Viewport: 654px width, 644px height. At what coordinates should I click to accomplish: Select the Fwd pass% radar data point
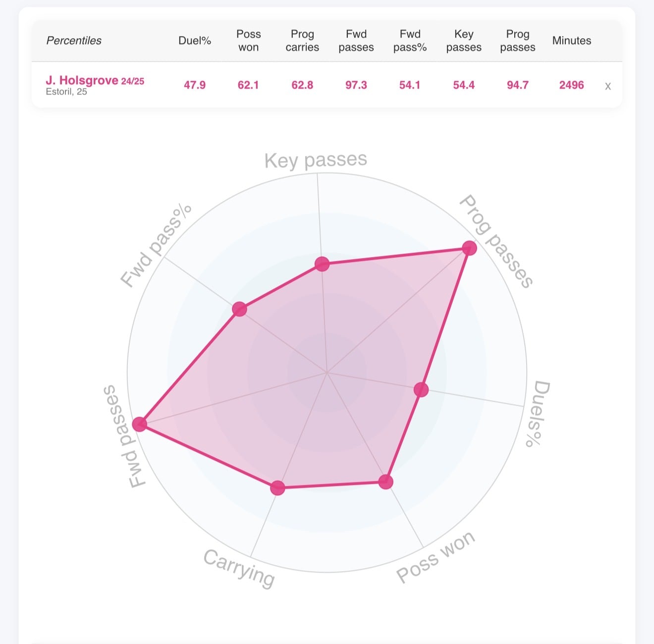pyautogui.click(x=239, y=309)
